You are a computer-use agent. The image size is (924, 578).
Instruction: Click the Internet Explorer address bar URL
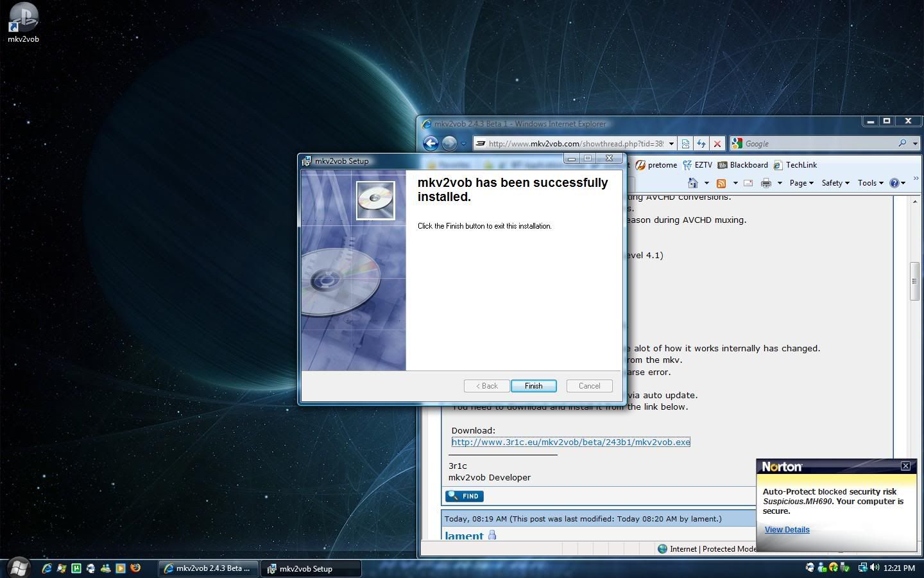click(576, 144)
